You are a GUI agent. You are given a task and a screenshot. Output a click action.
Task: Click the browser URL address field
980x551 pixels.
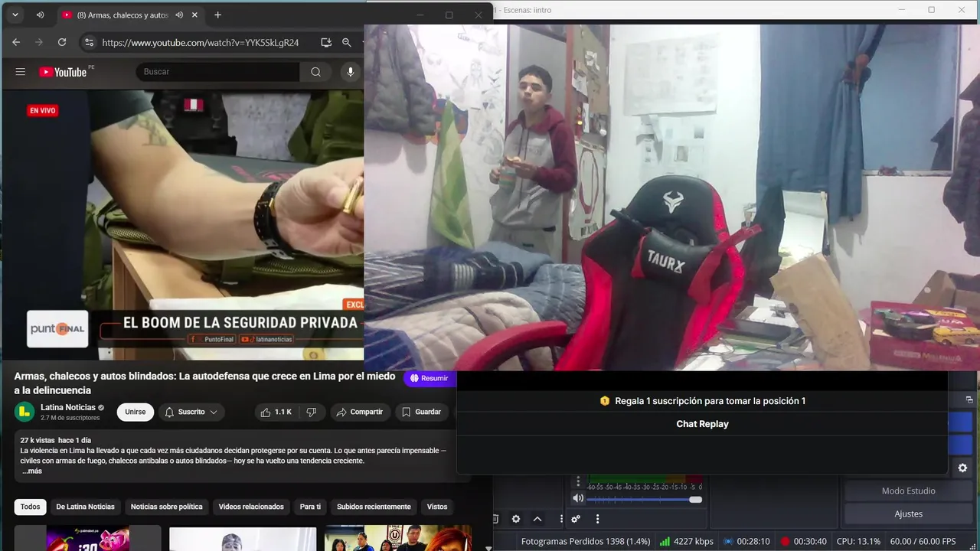pyautogui.click(x=201, y=43)
